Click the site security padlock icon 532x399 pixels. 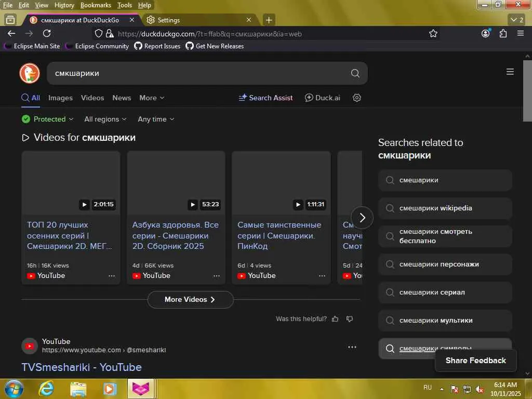(110, 34)
